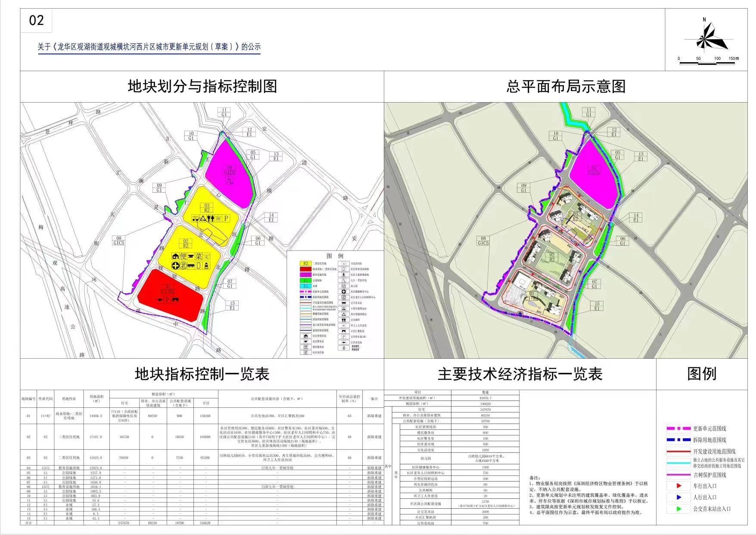Image resolution: width=756 pixels, height=535 pixels.
Task: Click the recycling triangle icon in plot 03
Action: tap(202, 219)
